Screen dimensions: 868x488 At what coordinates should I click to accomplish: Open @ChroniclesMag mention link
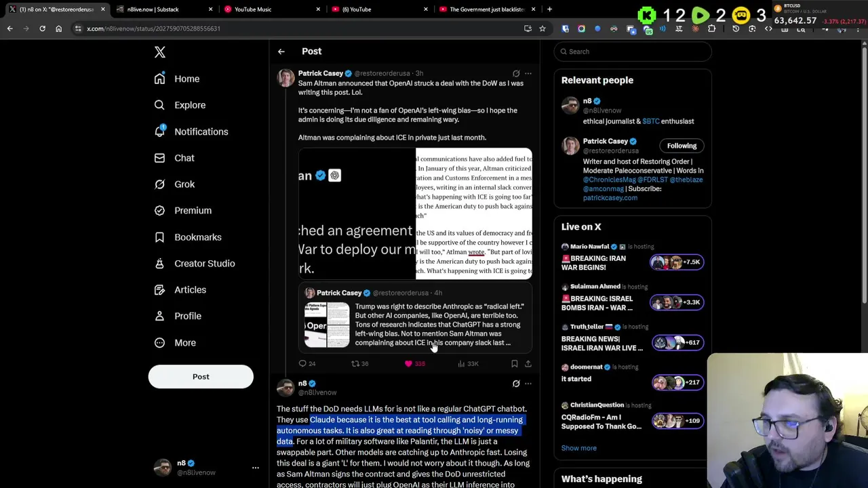point(609,180)
